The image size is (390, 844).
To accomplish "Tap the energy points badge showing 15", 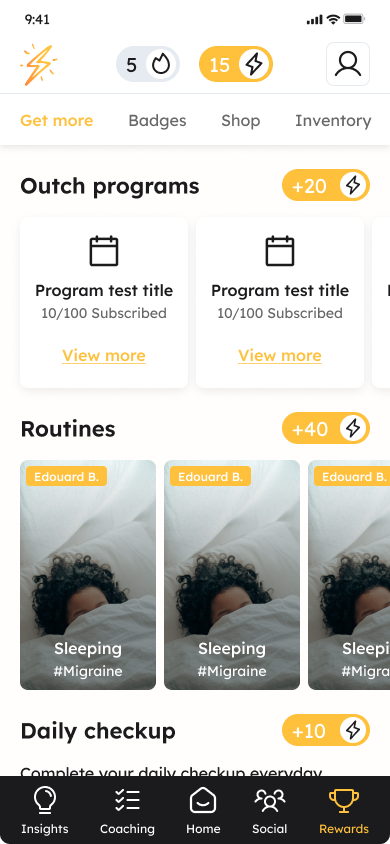I will [x=236, y=65].
